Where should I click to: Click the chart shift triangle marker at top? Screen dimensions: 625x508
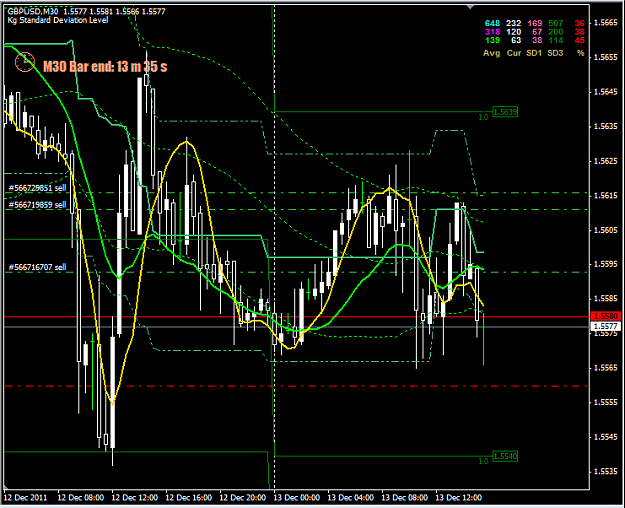[x=471, y=7]
